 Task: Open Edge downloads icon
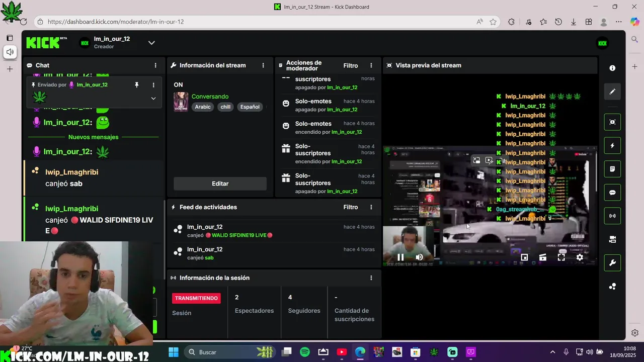[574, 22]
